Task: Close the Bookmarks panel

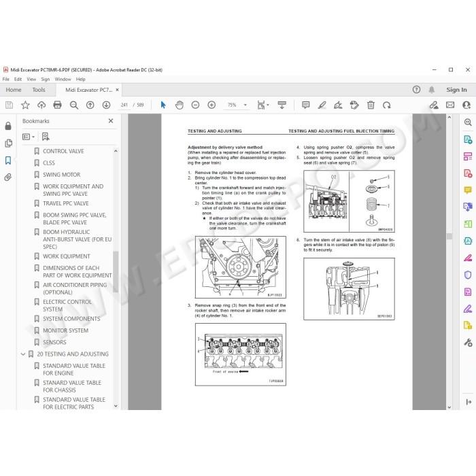Action: 111,121
